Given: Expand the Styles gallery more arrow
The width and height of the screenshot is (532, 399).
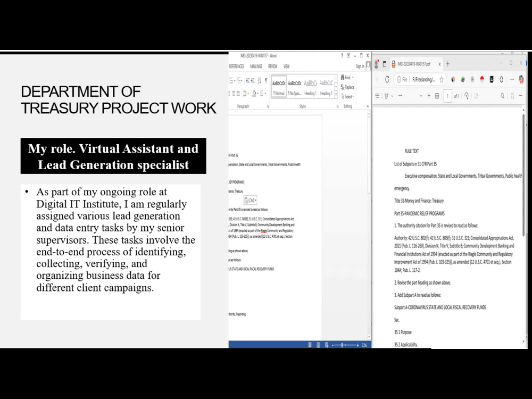Looking at the screenshot, I should (x=336, y=95).
